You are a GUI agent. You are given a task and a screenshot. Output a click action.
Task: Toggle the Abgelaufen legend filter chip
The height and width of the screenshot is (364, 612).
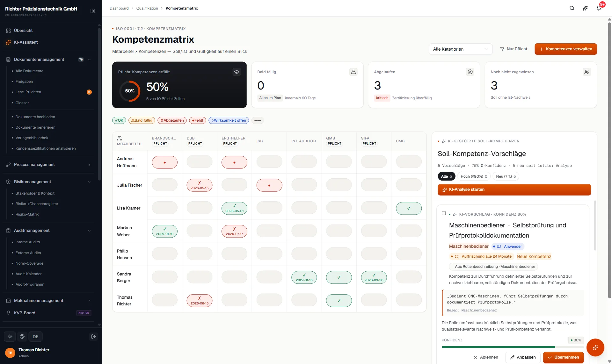coord(172,120)
